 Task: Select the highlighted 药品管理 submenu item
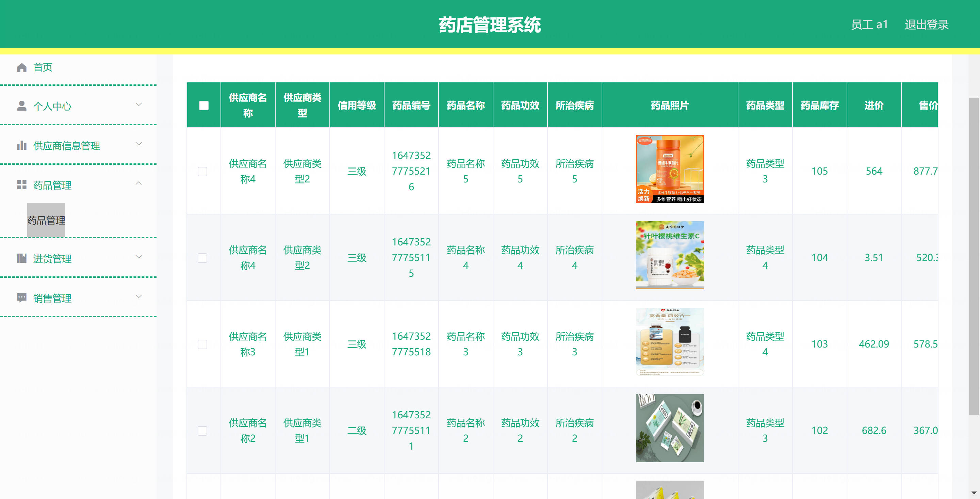coord(46,220)
